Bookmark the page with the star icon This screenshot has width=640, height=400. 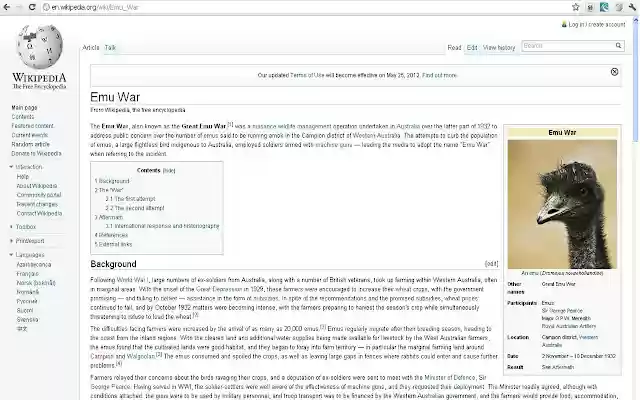(576, 7)
